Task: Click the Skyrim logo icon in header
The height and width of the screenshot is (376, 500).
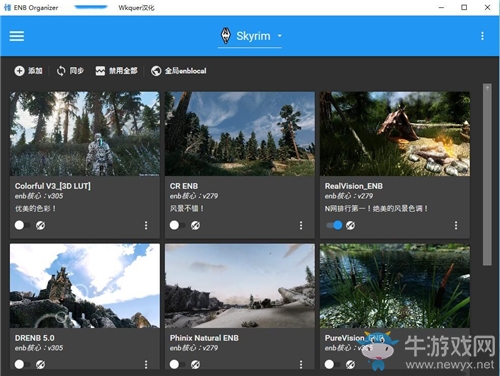Action: click(226, 36)
